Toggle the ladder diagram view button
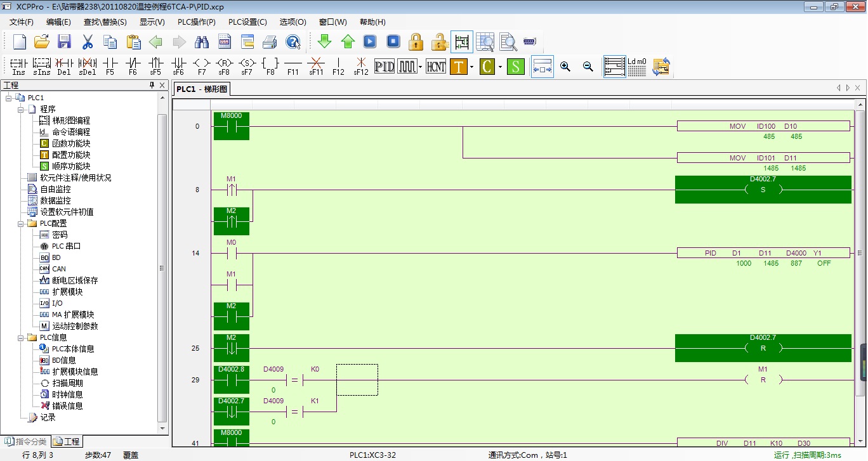Image resolution: width=868 pixels, height=461 pixels. 614,67
